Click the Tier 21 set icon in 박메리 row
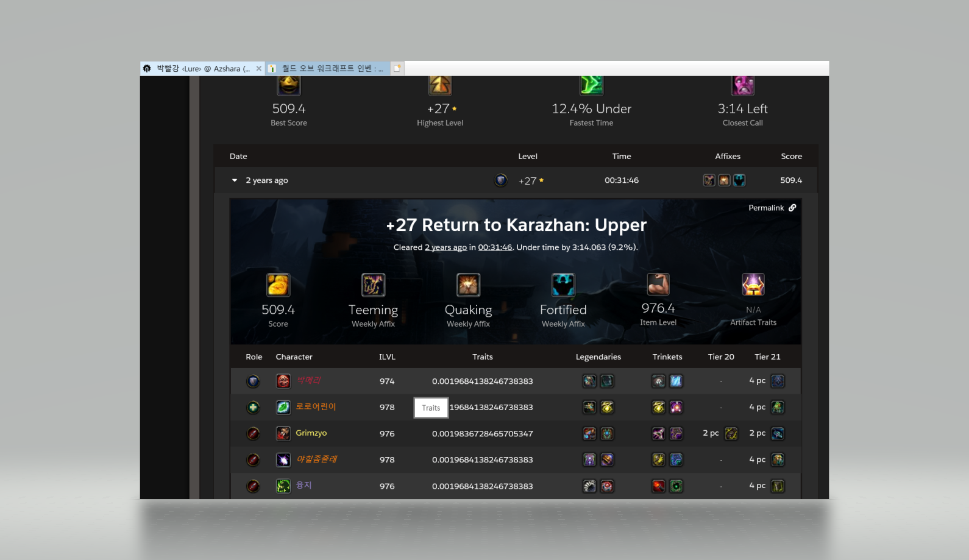The image size is (969, 560). click(x=778, y=381)
